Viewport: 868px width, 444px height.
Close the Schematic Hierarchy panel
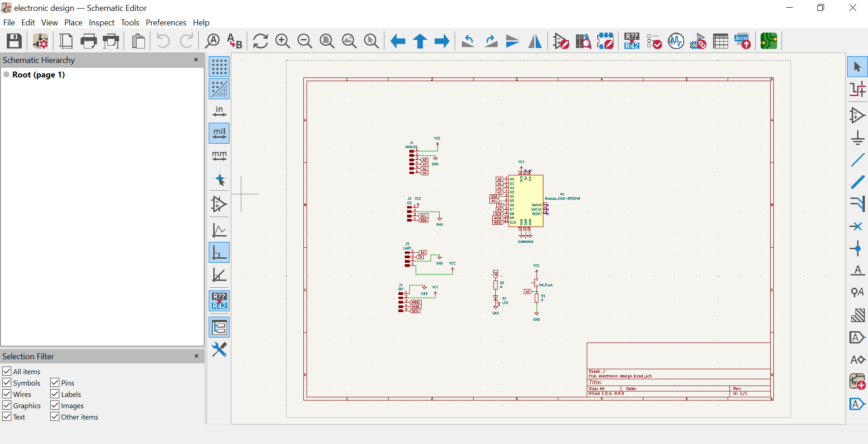[x=196, y=60]
